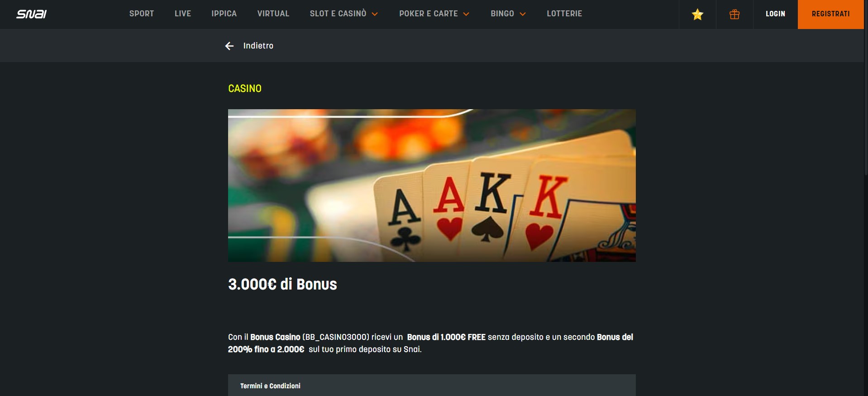
Task: Select the Virtual menu item
Action: tap(273, 14)
